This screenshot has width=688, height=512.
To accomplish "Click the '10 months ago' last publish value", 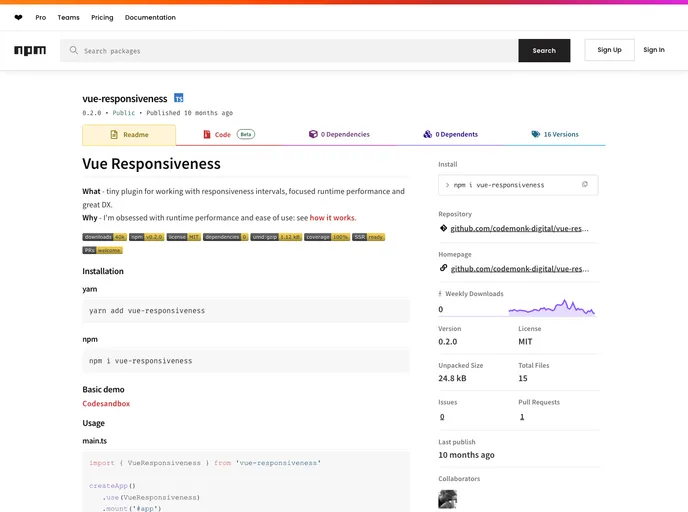I will tap(466, 455).
